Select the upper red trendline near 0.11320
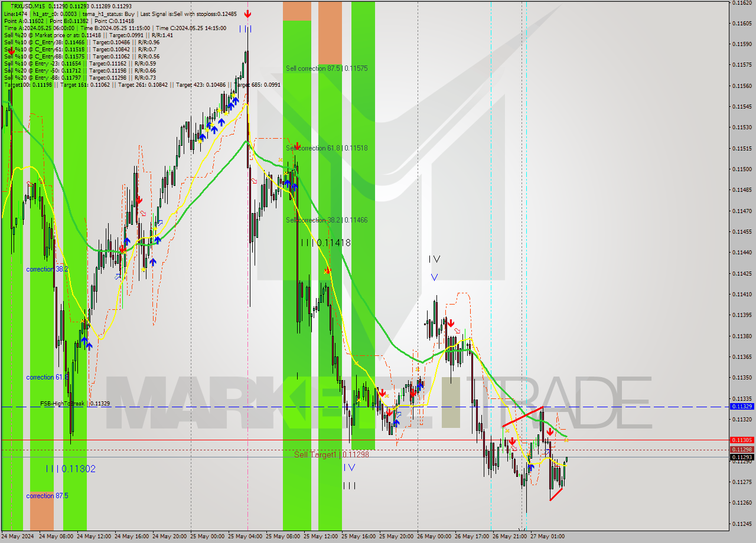The image size is (756, 543). 522,417
